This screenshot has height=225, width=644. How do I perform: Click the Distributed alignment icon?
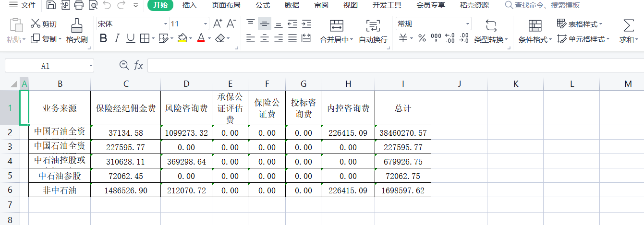(306, 39)
